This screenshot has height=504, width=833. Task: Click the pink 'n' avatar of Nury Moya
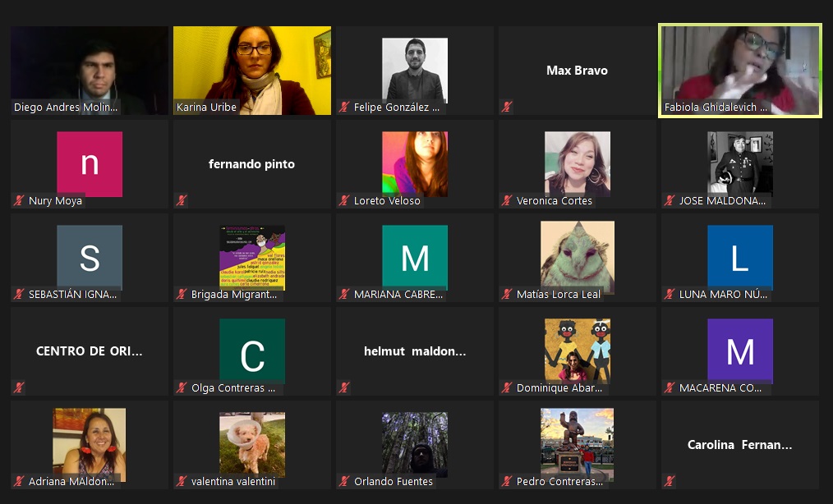90,164
